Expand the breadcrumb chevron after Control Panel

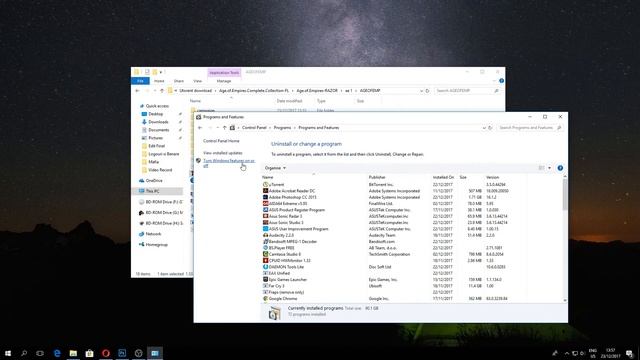[x=270, y=128]
